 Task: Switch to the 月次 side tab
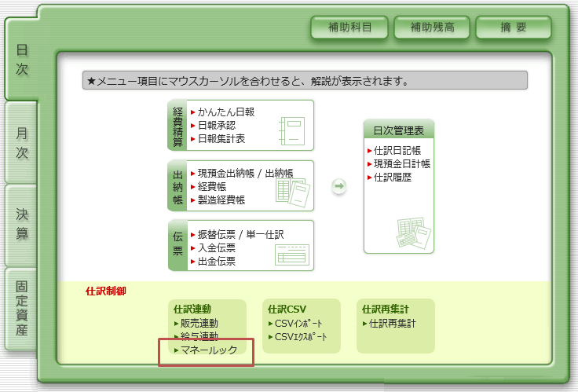coord(21,143)
